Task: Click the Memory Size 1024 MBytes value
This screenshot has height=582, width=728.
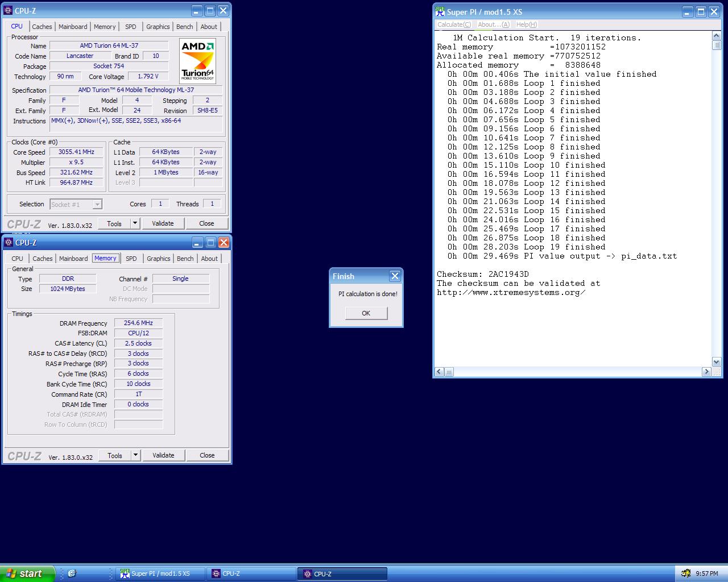Action: [68, 289]
